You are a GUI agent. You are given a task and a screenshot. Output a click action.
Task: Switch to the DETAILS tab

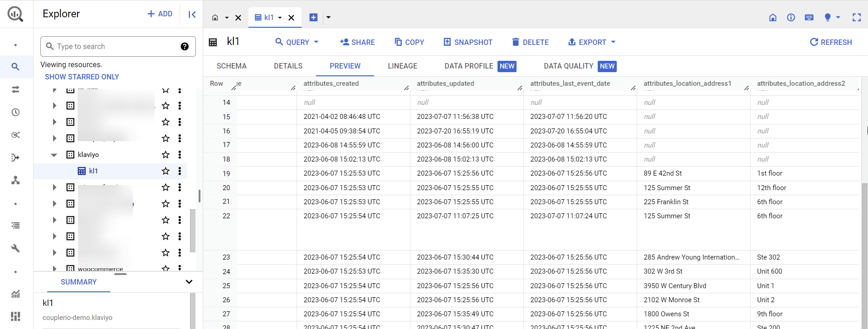pos(288,66)
